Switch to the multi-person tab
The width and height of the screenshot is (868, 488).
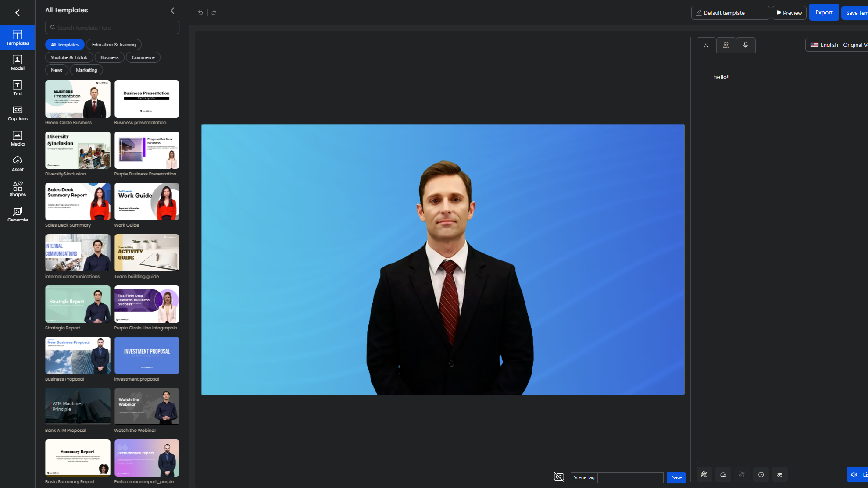[726, 45]
